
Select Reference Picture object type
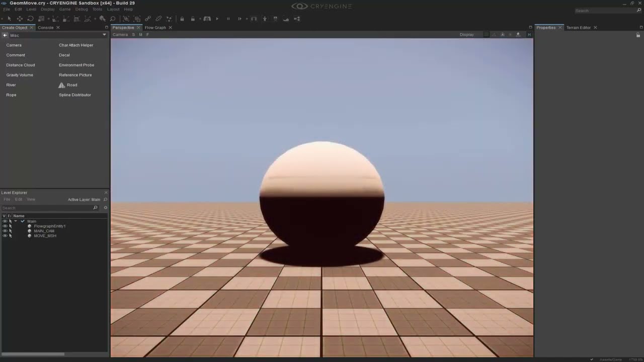point(75,75)
